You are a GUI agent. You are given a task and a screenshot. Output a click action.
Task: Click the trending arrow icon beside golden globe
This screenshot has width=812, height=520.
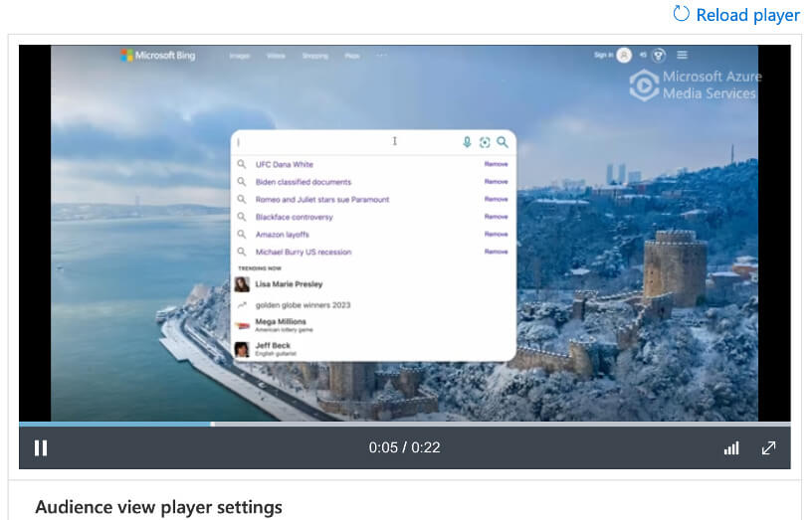(x=242, y=305)
